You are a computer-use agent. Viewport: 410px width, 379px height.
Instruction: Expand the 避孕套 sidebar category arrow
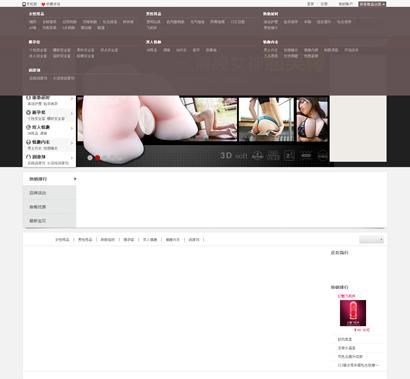tap(72, 113)
